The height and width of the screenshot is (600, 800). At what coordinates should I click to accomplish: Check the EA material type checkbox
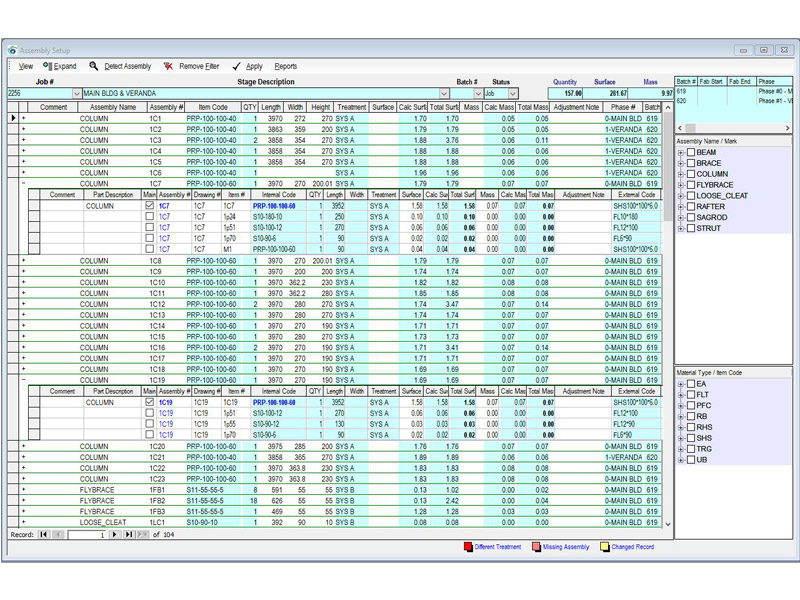(x=691, y=384)
